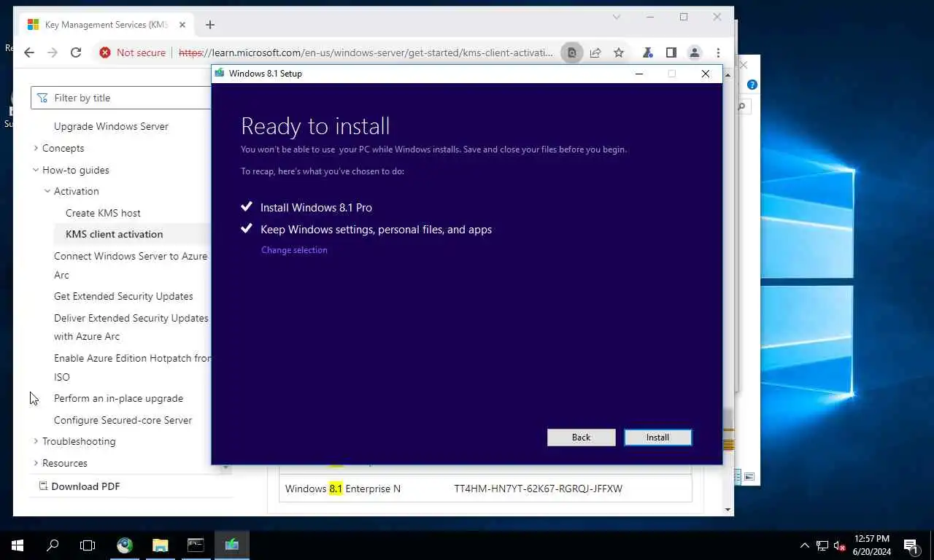The width and height of the screenshot is (934, 560).
Task: Click the Windows 8.1 Enterprise N cell
Action: [x=343, y=489]
